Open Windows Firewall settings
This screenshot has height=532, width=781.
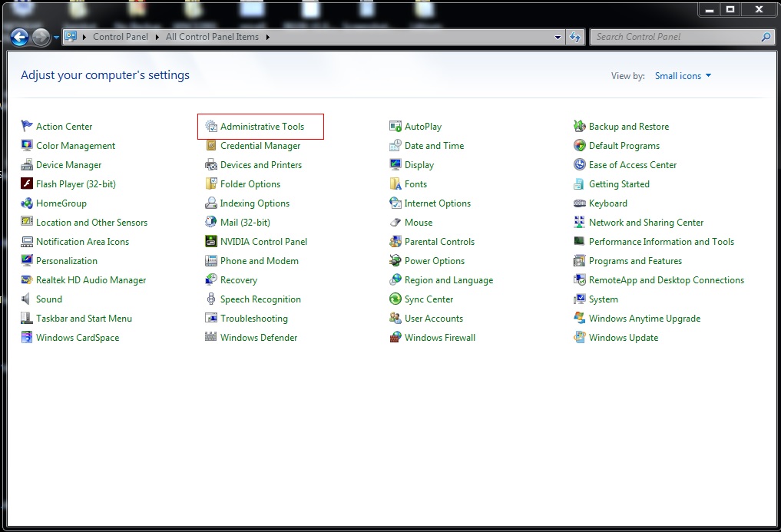(439, 337)
